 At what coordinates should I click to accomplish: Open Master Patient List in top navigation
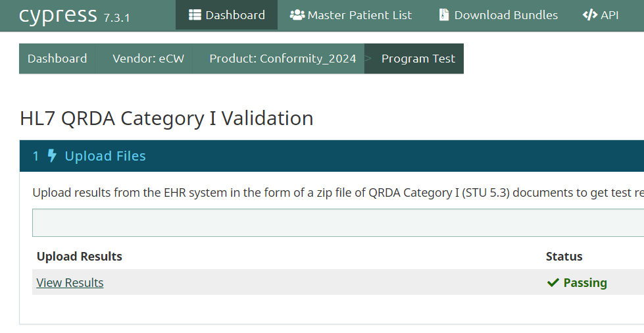pyautogui.click(x=351, y=15)
